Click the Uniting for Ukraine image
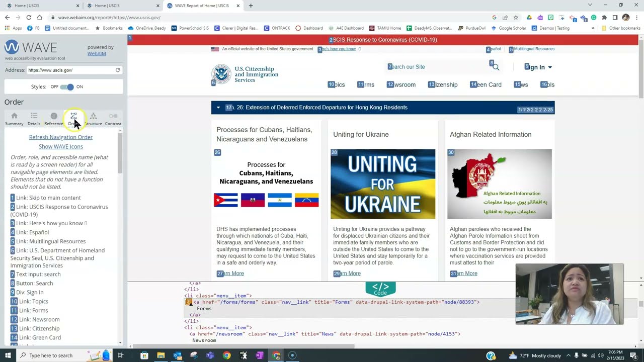644x362 pixels. [383, 184]
